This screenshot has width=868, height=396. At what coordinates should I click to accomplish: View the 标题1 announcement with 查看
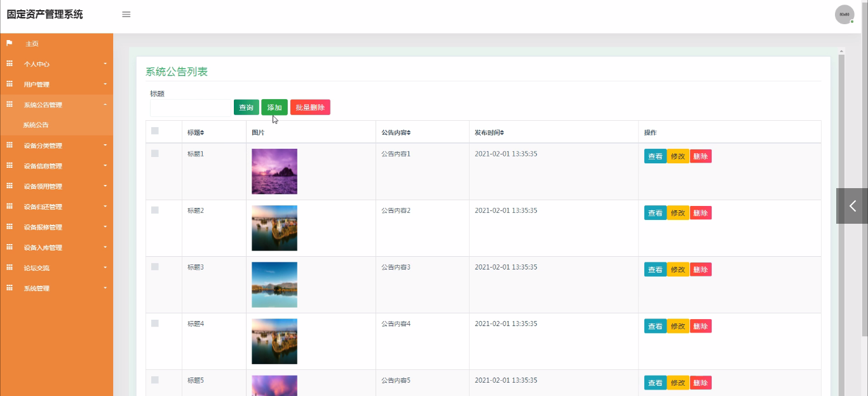click(655, 156)
